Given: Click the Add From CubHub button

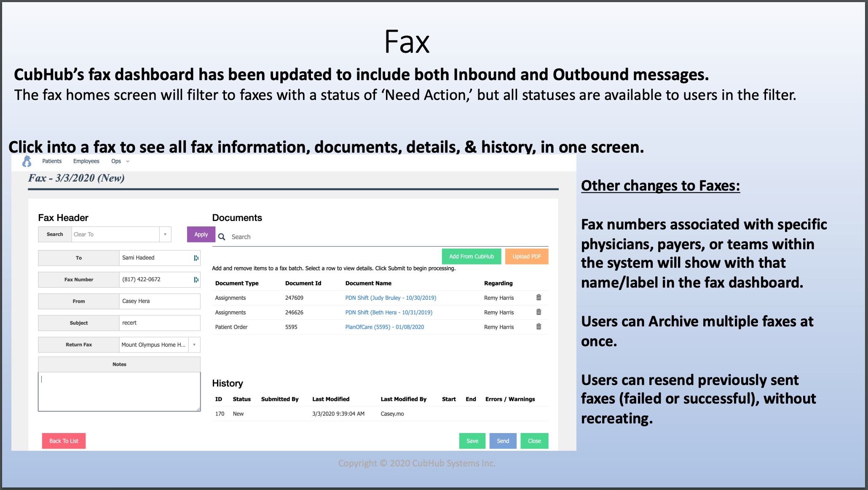Looking at the screenshot, I should coord(472,256).
